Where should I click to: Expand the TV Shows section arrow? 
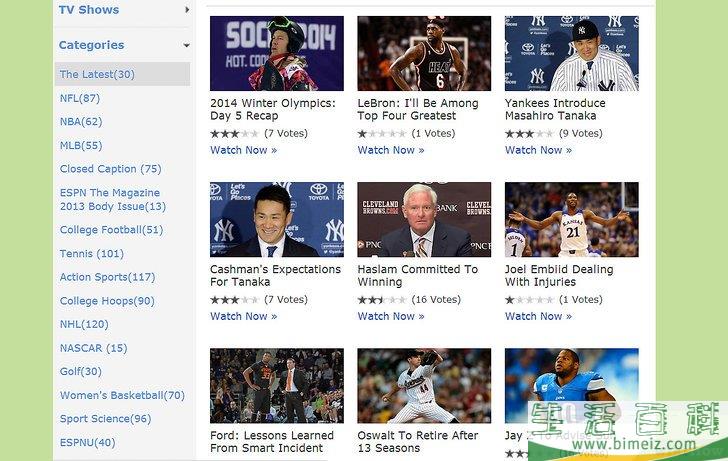(x=187, y=9)
